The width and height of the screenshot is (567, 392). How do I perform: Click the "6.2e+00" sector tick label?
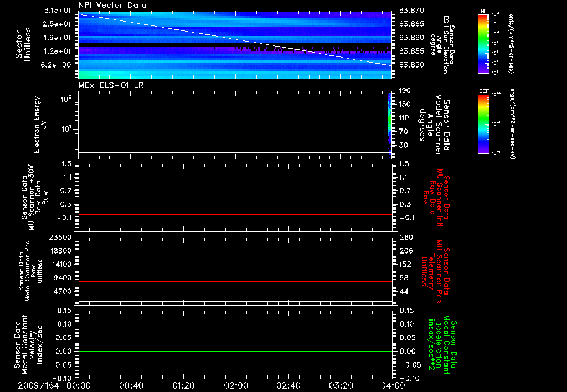pyautogui.click(x=57, y=65)
